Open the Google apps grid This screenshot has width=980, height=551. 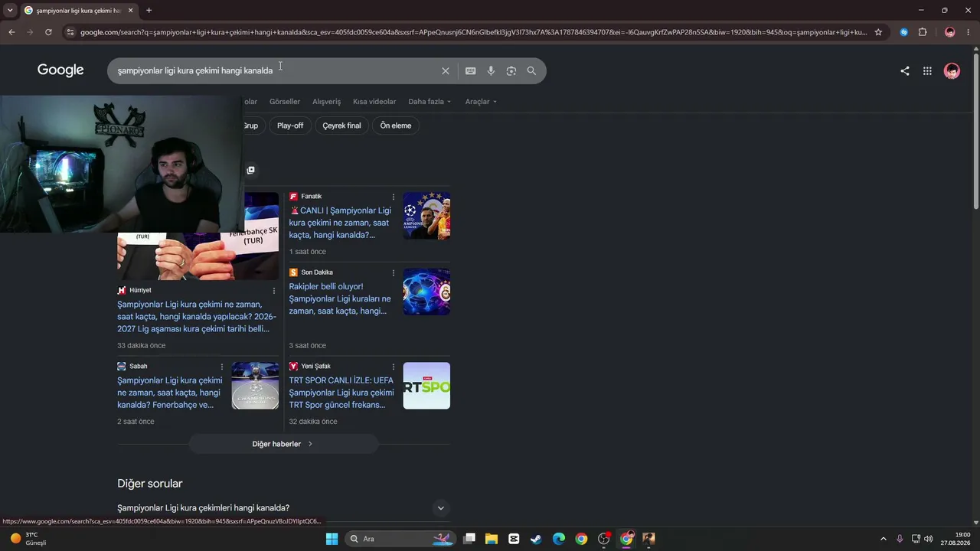click(x=927, y=71)
